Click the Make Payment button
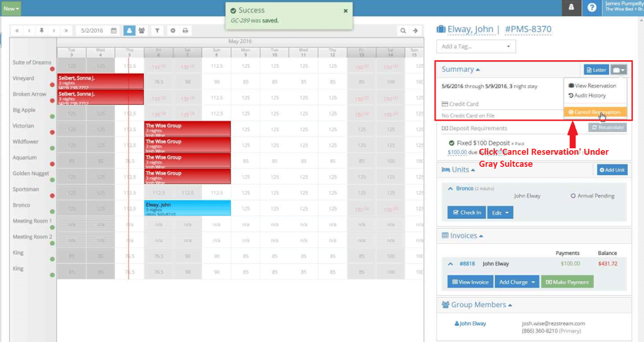The height and width of the screenshot is (342, 644). coord(567,282)
